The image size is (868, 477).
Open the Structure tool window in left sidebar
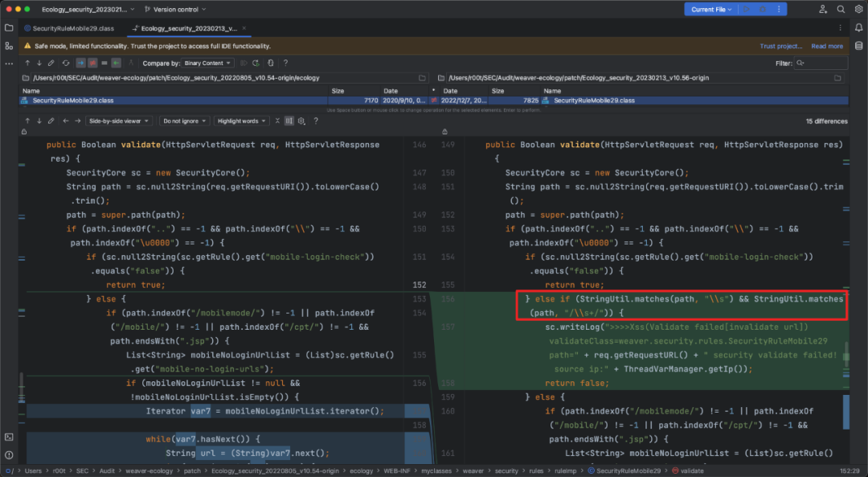click(x=9, y=46)
